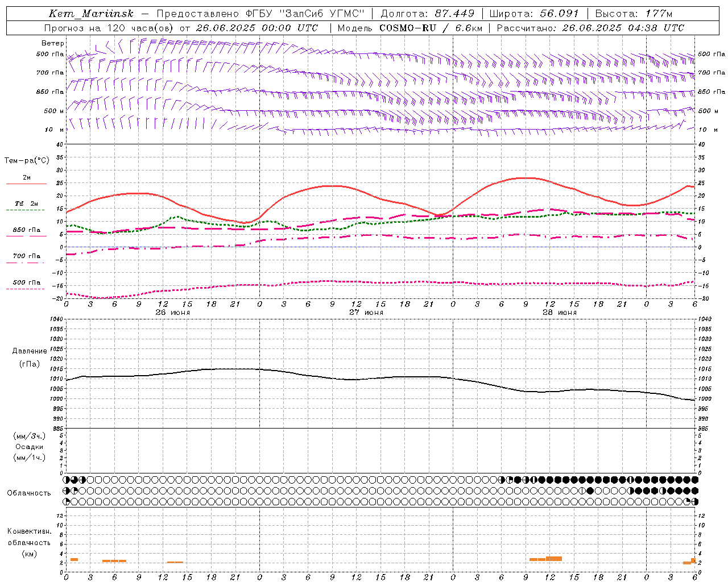Click the 'Рассчитано: 26.06.2025 04:38 UTC' text
The image size is (728, 582).
click(590, 28)
